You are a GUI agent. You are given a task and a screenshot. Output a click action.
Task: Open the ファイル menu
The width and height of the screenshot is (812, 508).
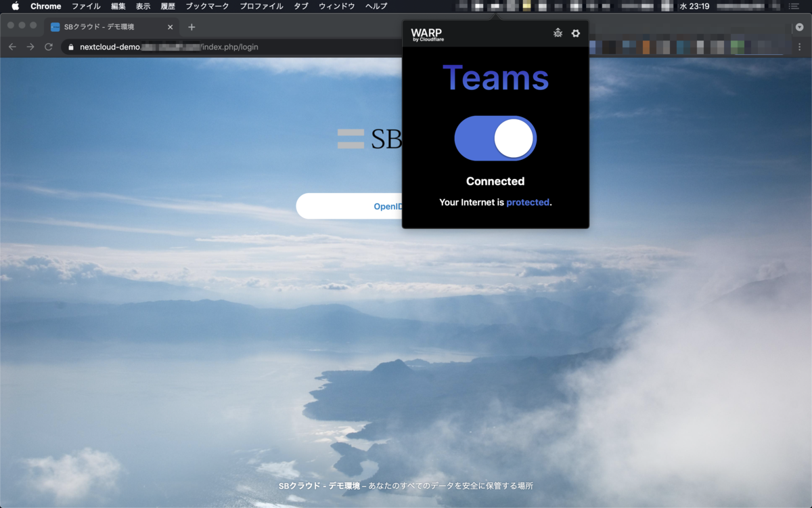86,6
